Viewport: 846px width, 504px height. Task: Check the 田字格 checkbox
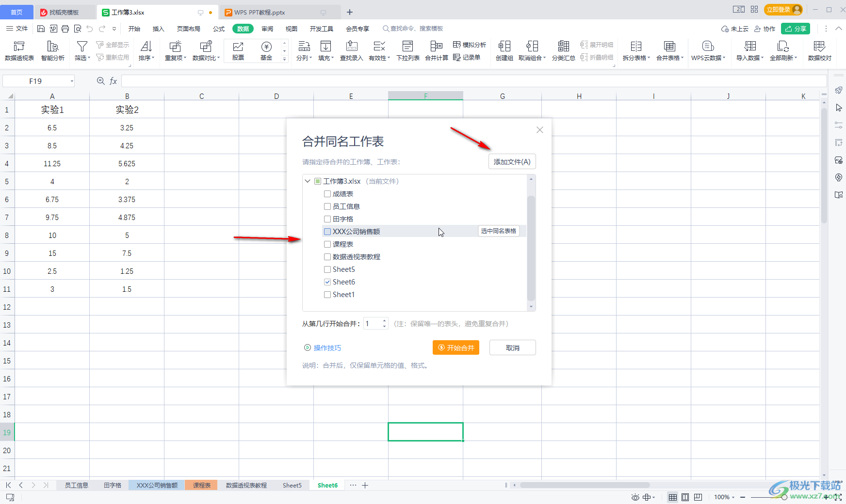327,219
